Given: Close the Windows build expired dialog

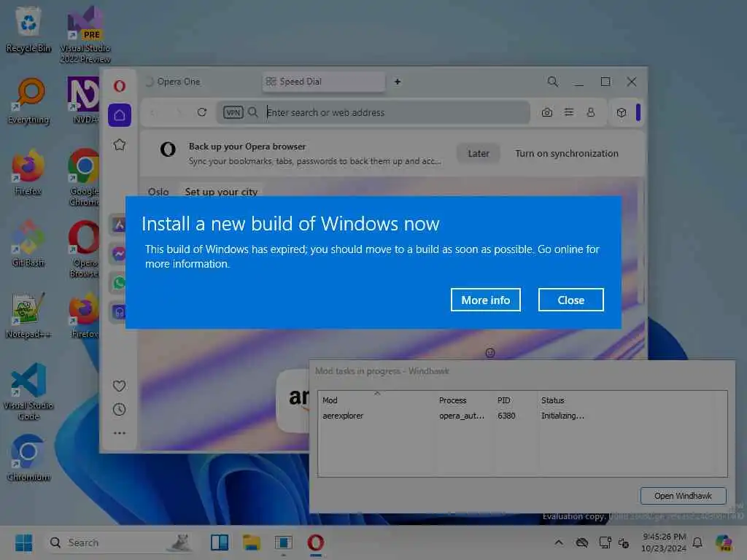Looking at the screenshot, I should (570, 300).
